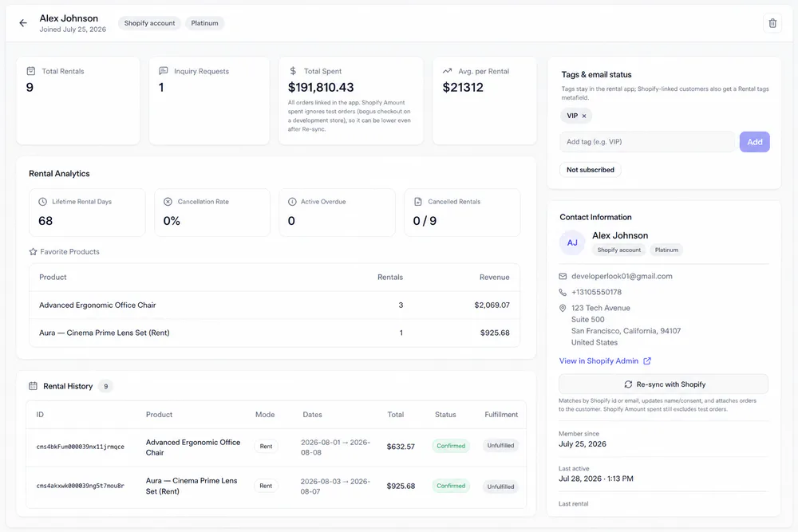This screenshot has width=798, height=532.
Task: Click the Jul 28, 2026 last active value
Action: 596,479
